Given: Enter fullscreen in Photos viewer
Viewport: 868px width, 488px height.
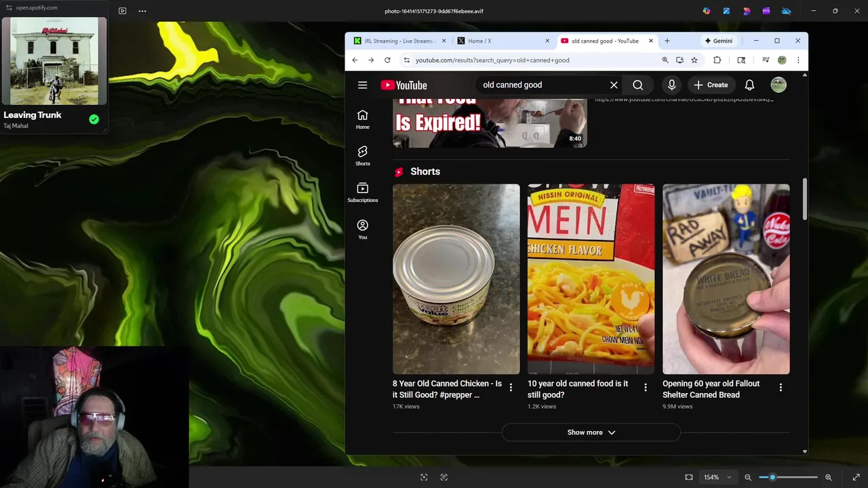Looking at the screenshot, I should [x=856, y=477].
